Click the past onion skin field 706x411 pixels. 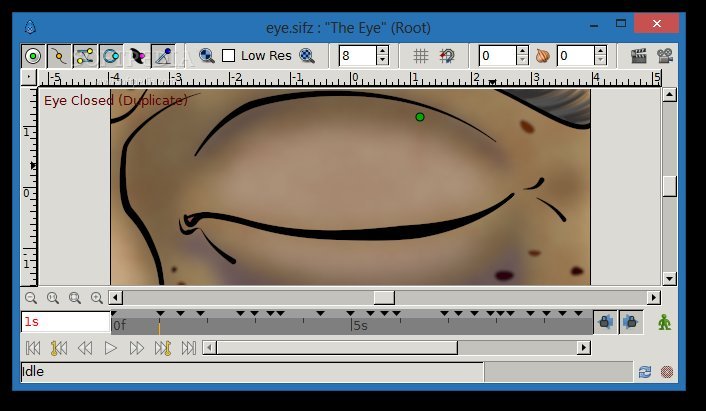[x=497, y=56]
